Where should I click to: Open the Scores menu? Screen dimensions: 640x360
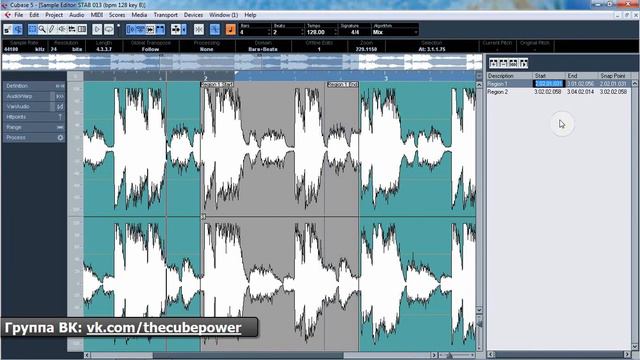(x=117, y=15)
